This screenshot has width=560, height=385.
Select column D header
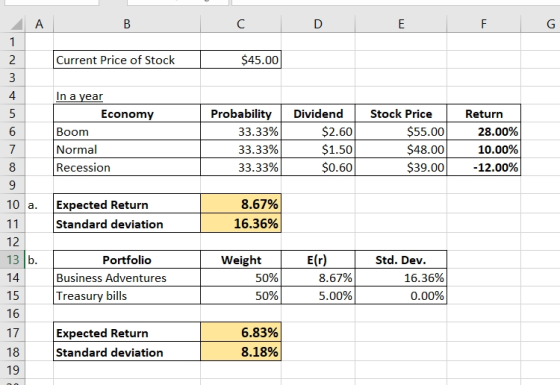click(x=318, y=24)
